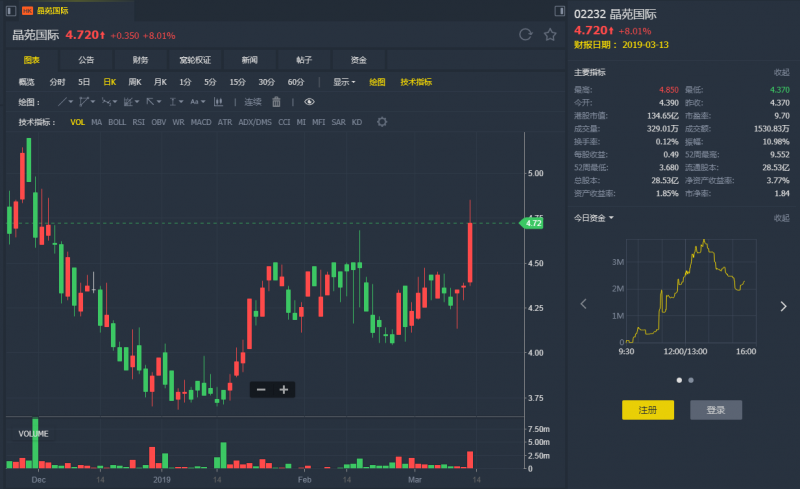Add stock to favorites with star icon

point(550,35)
